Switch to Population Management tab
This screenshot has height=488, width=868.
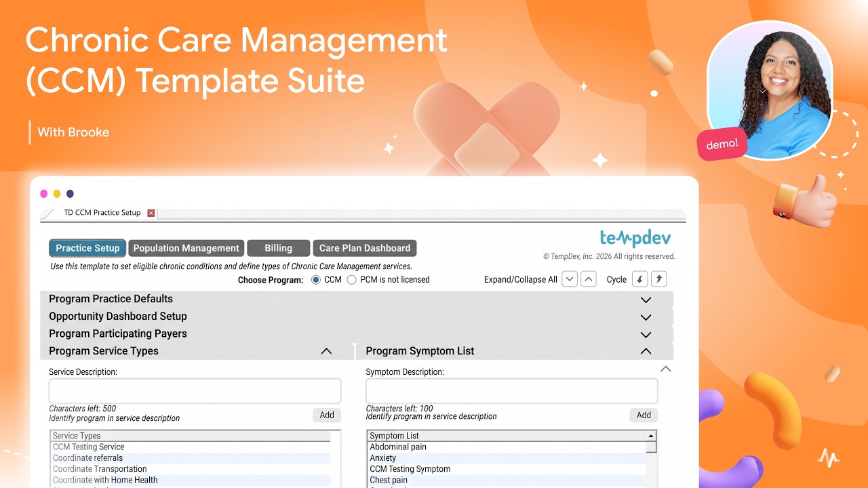(x=186, y=248)
